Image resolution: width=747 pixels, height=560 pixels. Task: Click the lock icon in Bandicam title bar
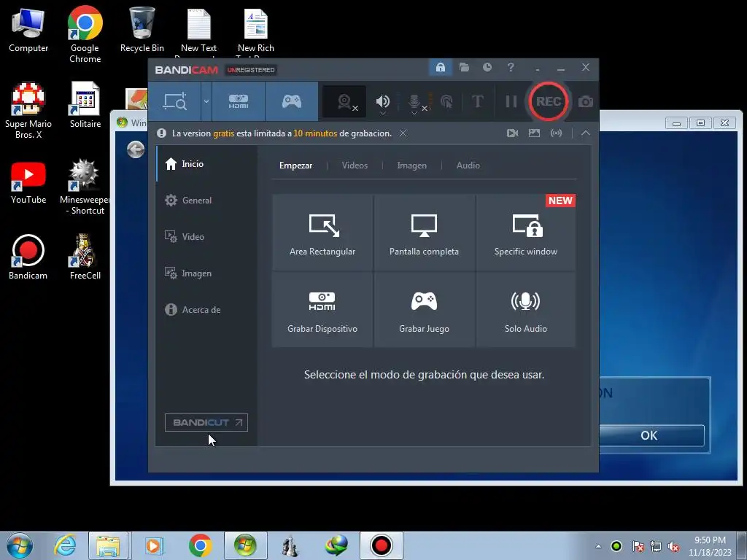(440, 67)
